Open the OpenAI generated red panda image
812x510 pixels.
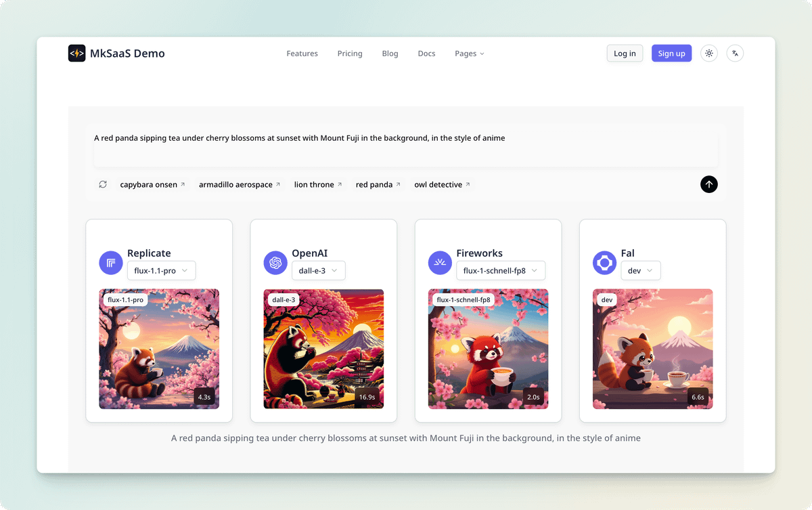pos(323,349)
